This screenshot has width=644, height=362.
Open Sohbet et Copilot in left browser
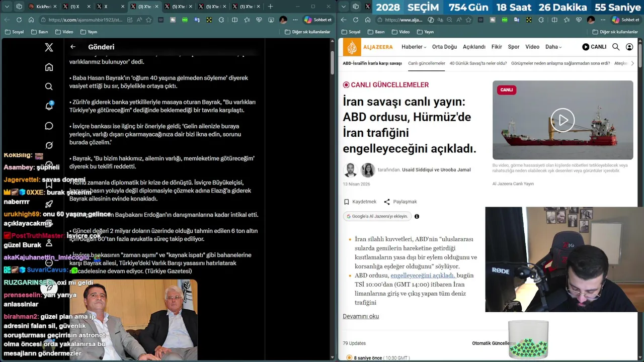pos(318,20)
